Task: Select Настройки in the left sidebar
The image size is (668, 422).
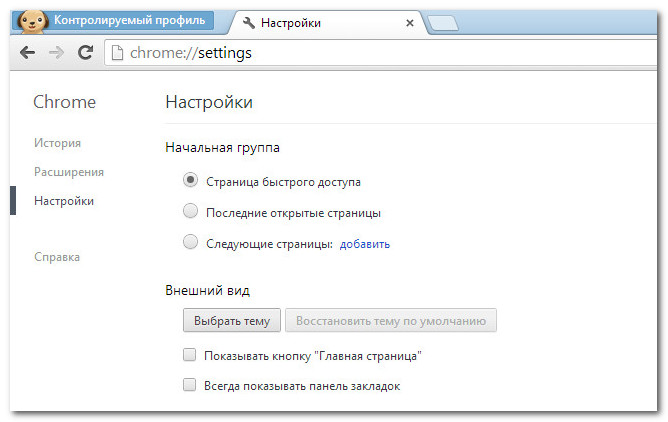Action: [64, 201]
